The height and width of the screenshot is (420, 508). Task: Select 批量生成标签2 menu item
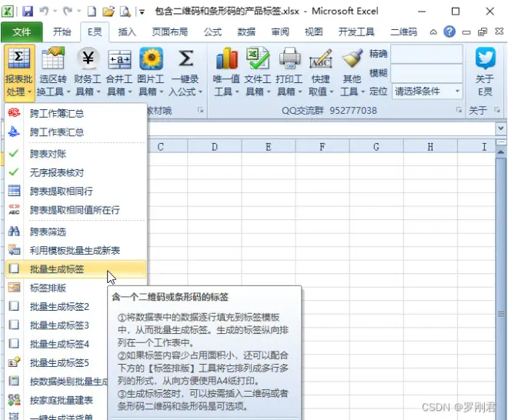(x=56, y=306)
